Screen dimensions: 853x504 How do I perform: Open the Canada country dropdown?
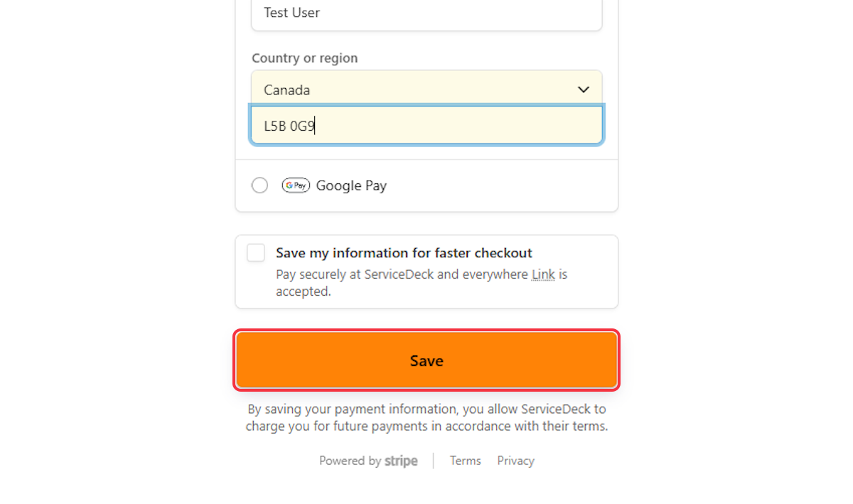(x=426, y=90)
